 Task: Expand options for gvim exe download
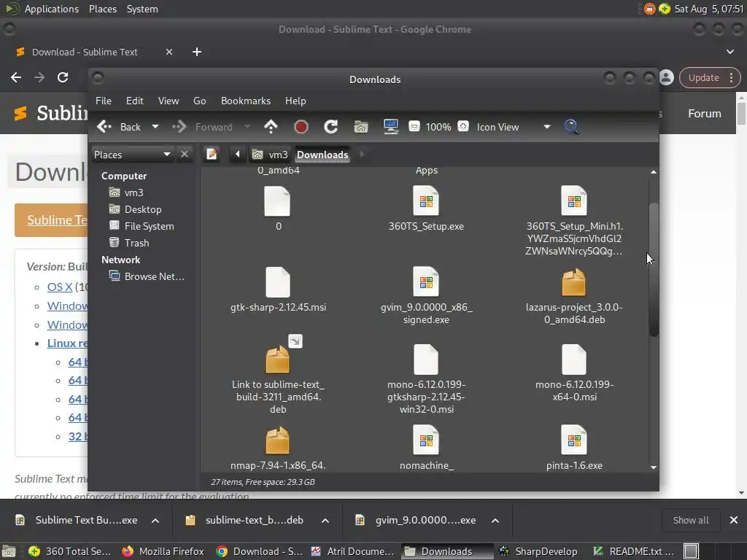click(x=495, y=521)
